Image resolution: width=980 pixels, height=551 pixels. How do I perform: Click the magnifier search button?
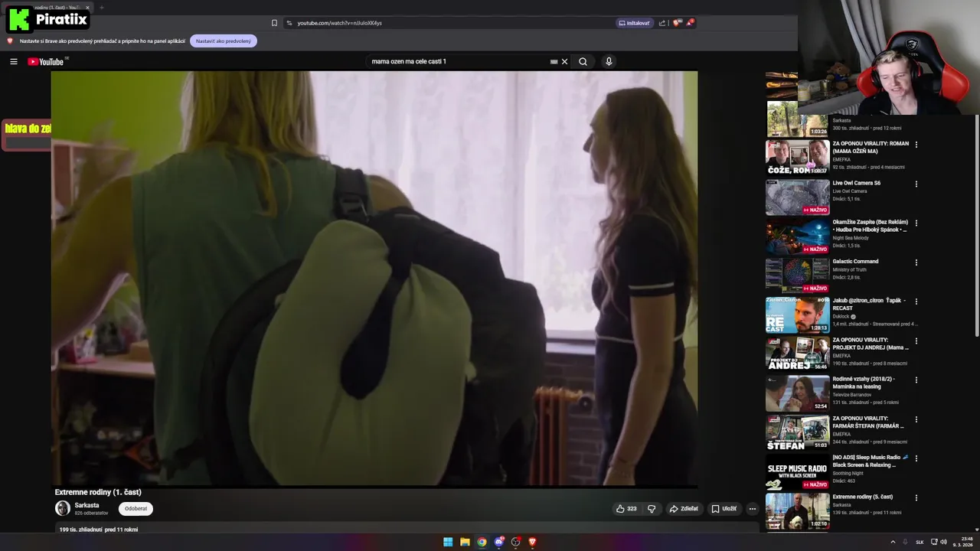pos(583,61)
